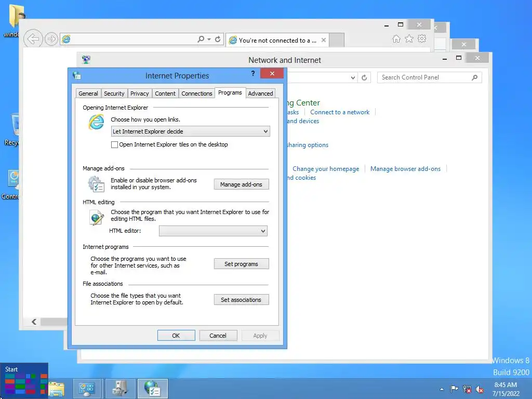Click the gear icon beside Manage add-ons
532x399 pixels.
tap(96, 184)
